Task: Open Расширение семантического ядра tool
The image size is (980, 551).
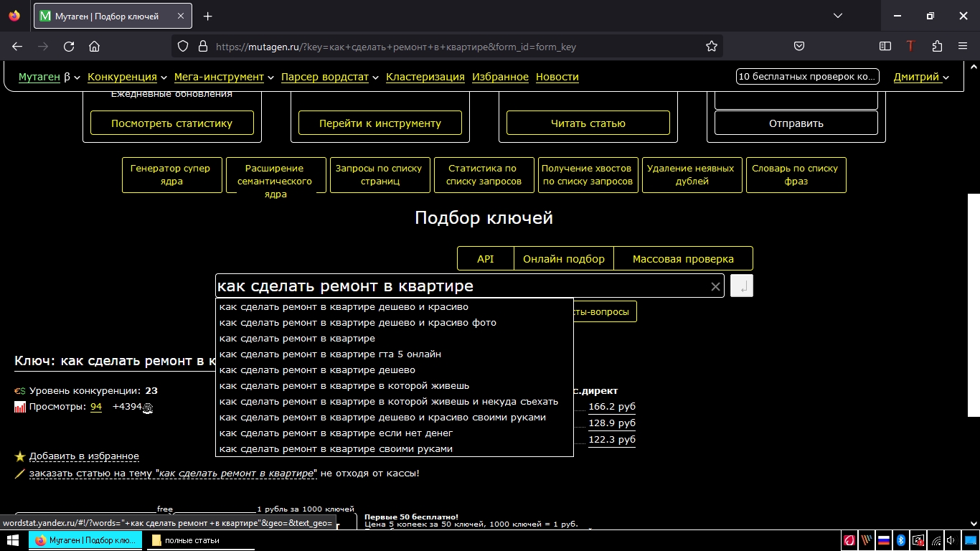Action: 276,175
